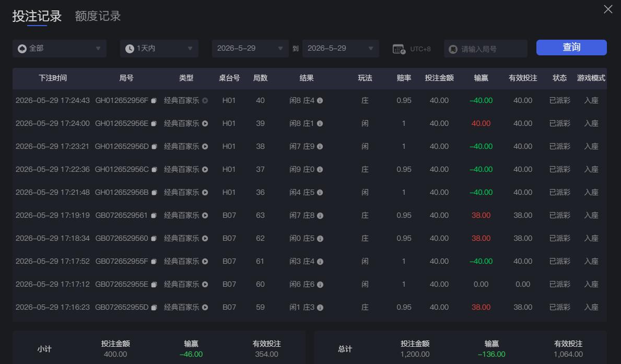Open the start date 2026-5-29 picker
This screenshot has width=621, height=364.
point(250,49)
